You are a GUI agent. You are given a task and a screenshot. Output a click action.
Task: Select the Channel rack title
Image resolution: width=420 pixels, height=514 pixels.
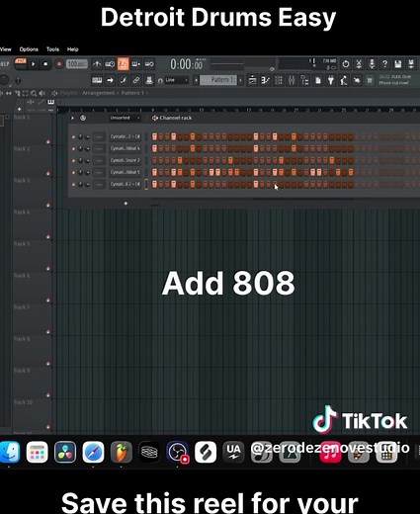pyautogui.click(x=176, y=118)
